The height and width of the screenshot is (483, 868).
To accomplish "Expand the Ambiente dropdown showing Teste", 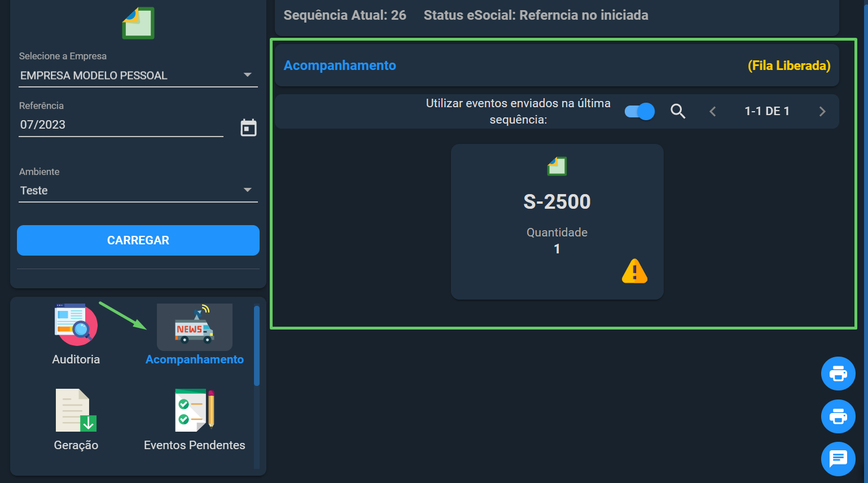I will (x=247, y=190).
